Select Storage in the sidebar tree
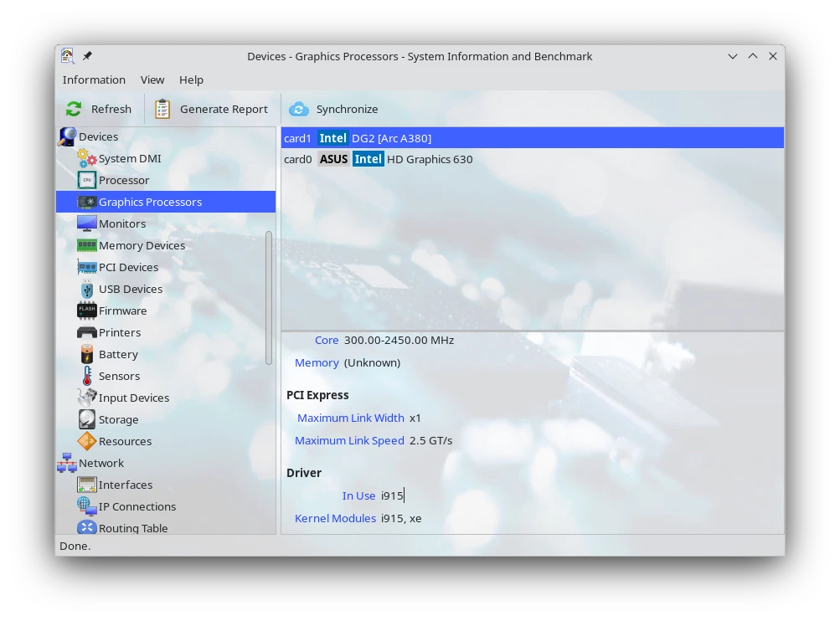The image size is (840, 621). click(118, 419)
